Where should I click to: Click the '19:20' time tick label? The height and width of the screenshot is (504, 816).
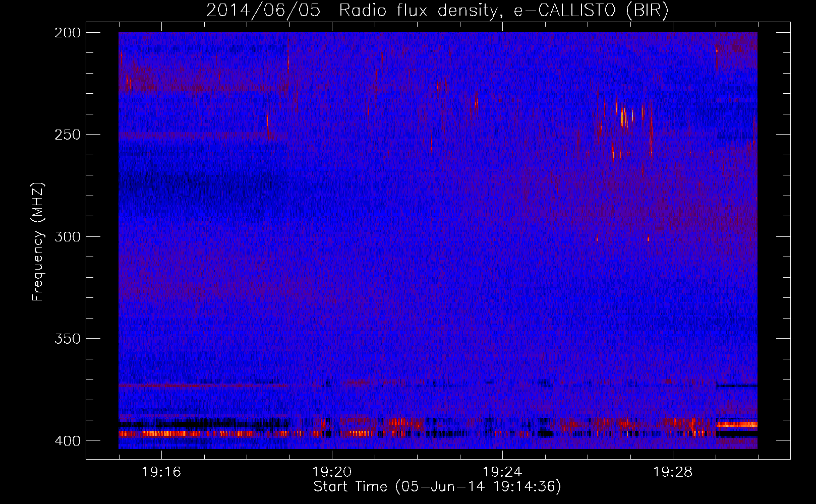(332, 472)
